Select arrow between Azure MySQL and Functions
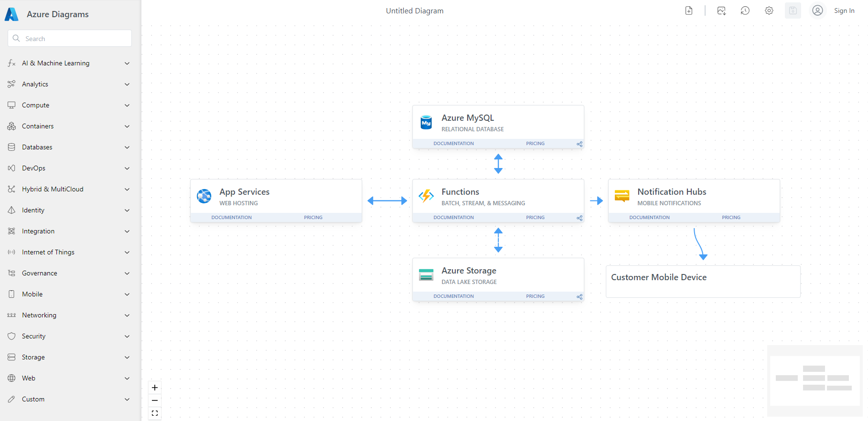This screenshot has height=421, width=868. 498,164
